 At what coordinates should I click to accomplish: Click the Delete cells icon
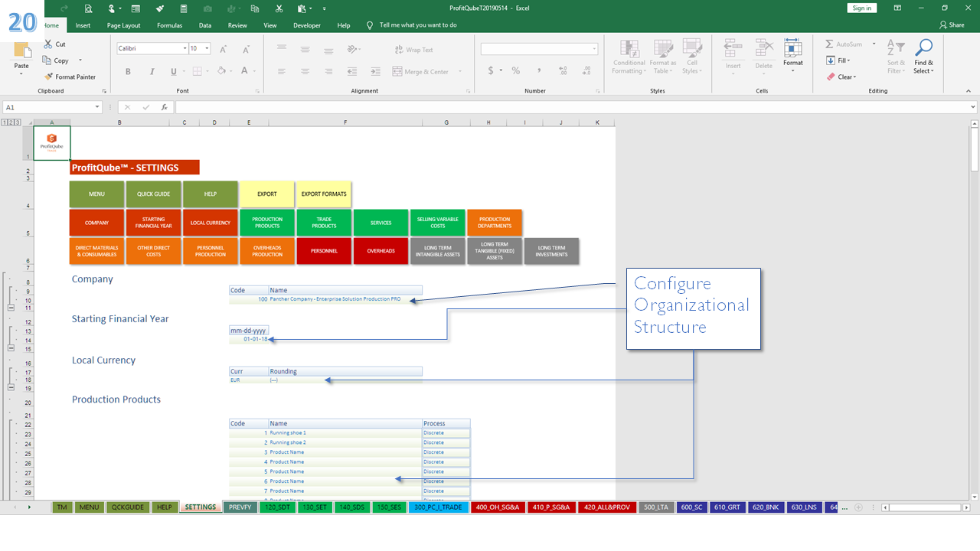pyautogui.click(x=763, y=49)
